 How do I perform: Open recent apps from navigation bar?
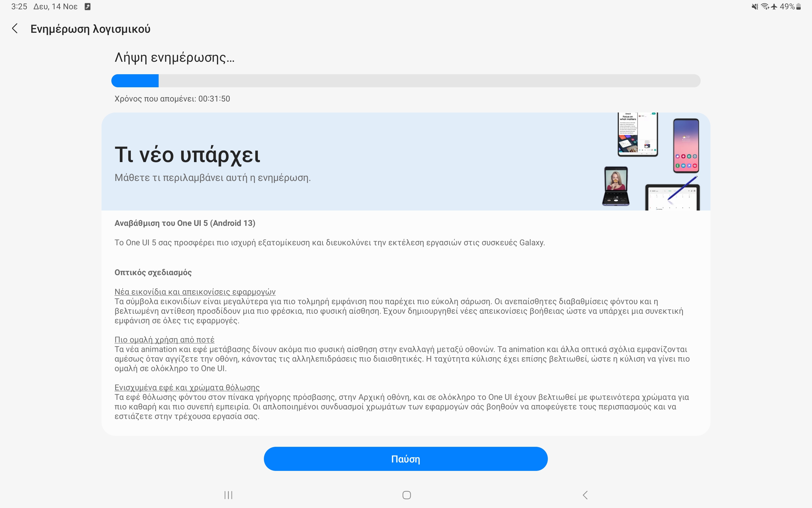[229, 495]
